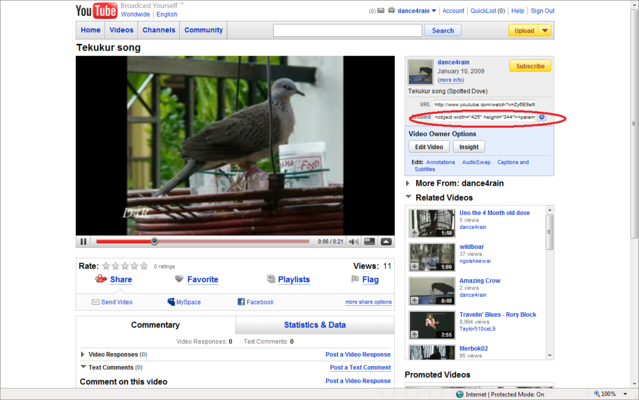Viewport: 639px width, 400px height.
Task: Switch to Statistics & Data tab
Action: (x=315, y=325)
